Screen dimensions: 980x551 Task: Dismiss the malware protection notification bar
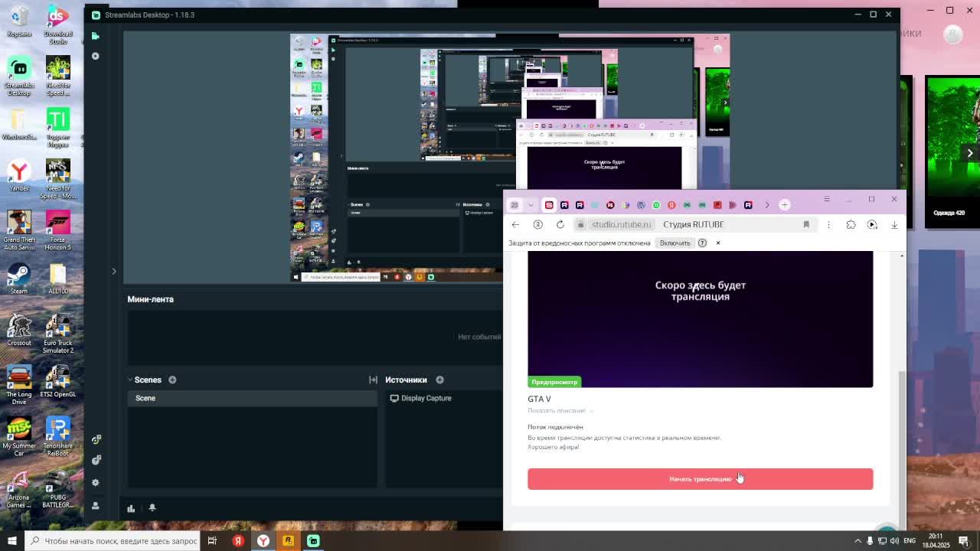click(718, 243)
